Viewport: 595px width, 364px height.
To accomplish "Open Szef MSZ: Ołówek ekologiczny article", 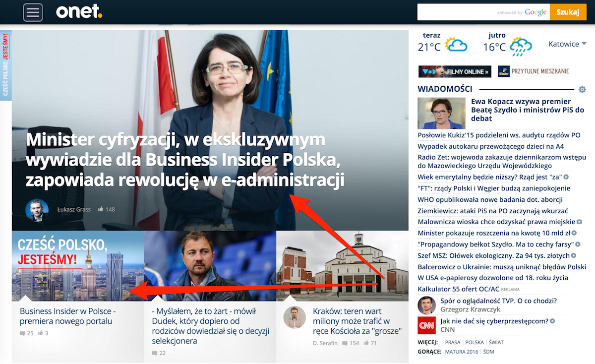I will click(x=494, y=256).
